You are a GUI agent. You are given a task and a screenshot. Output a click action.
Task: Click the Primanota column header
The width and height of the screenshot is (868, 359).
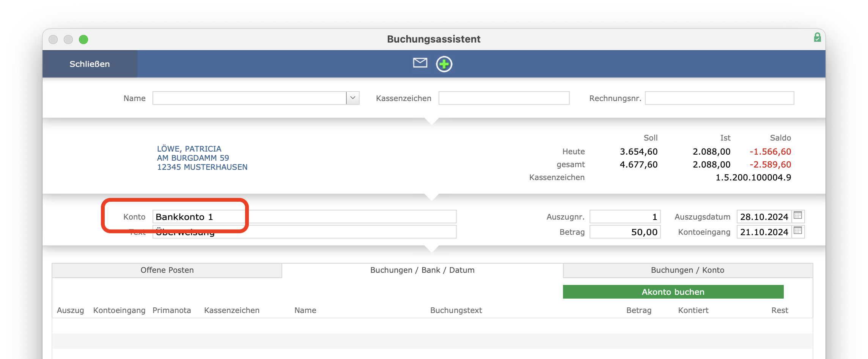pos(171,310)
